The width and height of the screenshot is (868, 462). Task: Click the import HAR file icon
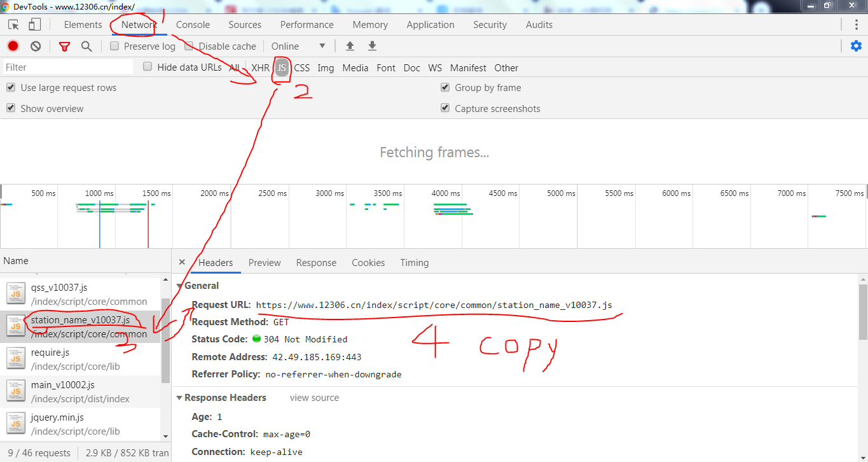pyautogui.click(x=350, y=46)
